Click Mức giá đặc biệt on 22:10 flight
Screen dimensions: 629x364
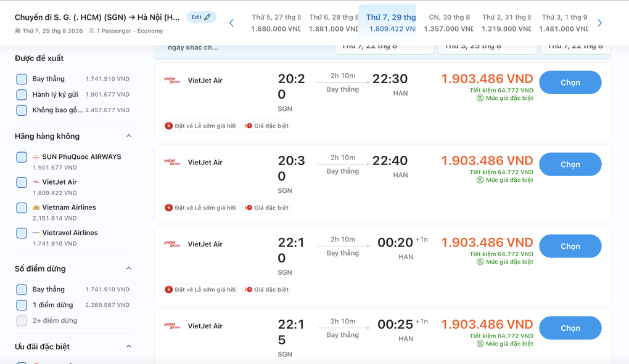pyautogui.click(x=504, y=262)
